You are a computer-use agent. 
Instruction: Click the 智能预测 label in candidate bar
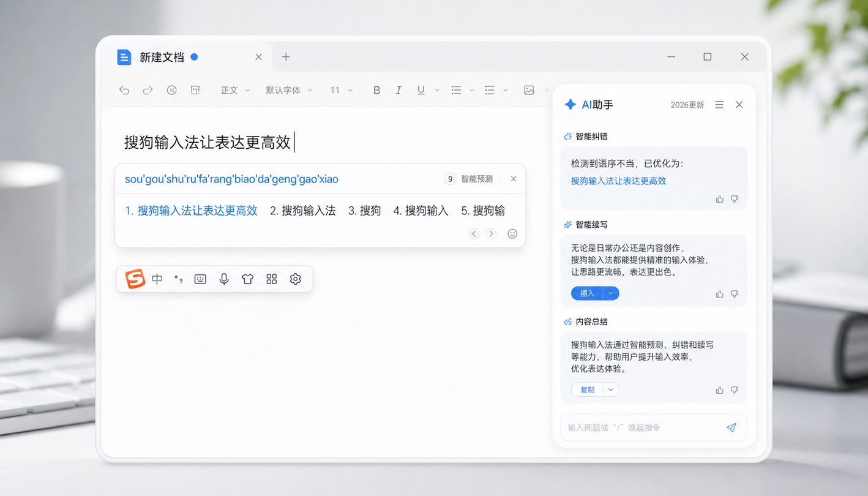[477, 179]
